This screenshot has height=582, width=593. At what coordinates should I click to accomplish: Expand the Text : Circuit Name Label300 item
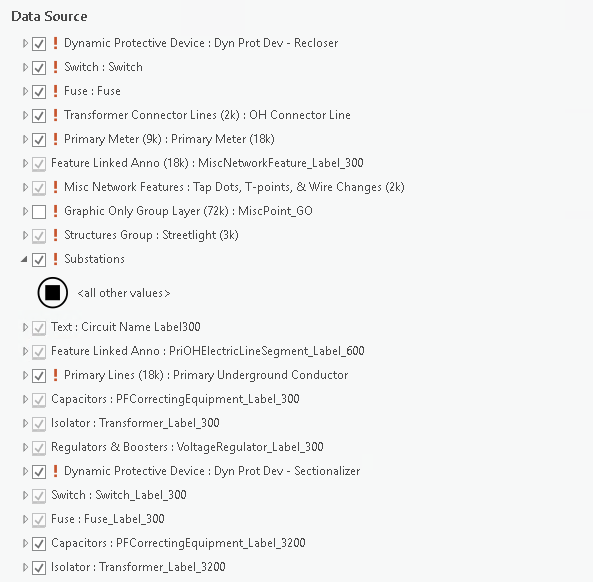[x=25, y=327]
